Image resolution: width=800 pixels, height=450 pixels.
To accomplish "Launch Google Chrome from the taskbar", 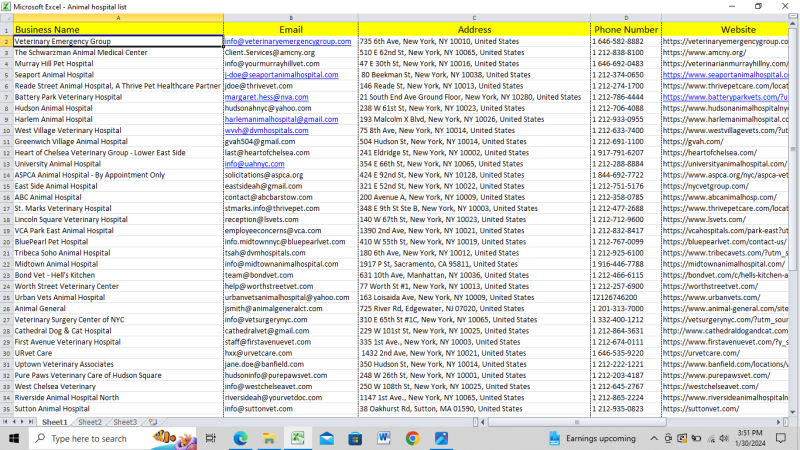I will coord(412,438).
